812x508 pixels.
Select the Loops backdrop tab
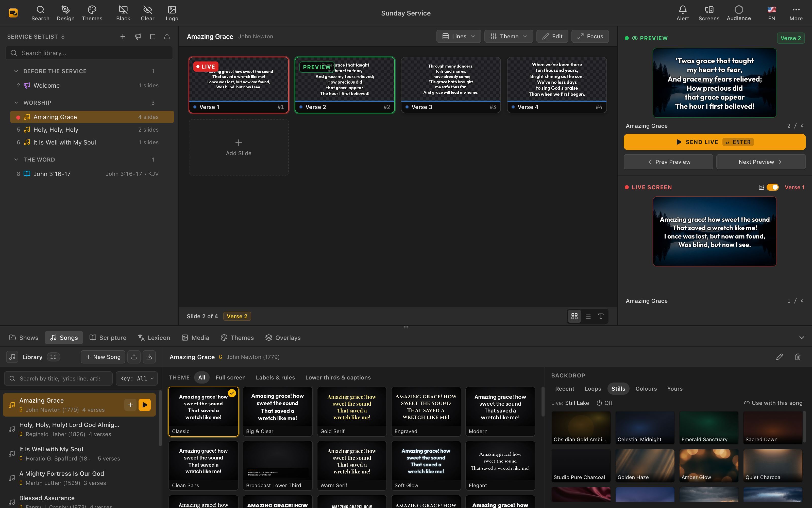593,389
